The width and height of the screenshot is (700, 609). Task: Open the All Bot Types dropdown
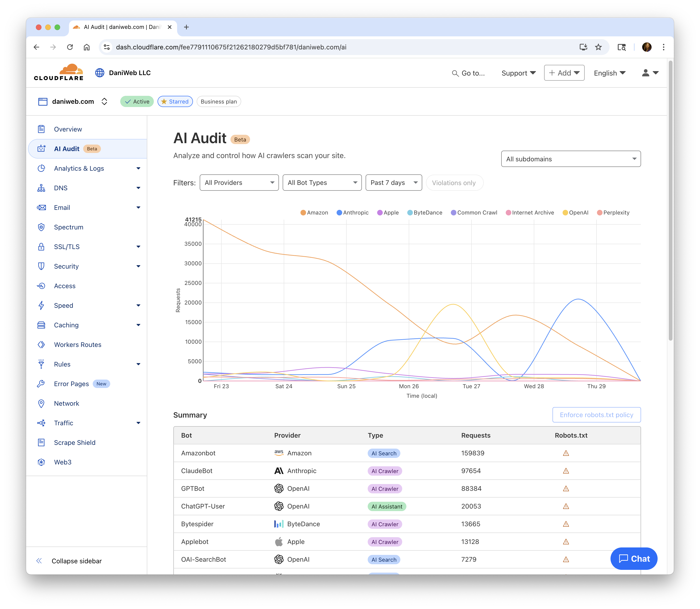(x=322, y=183)
